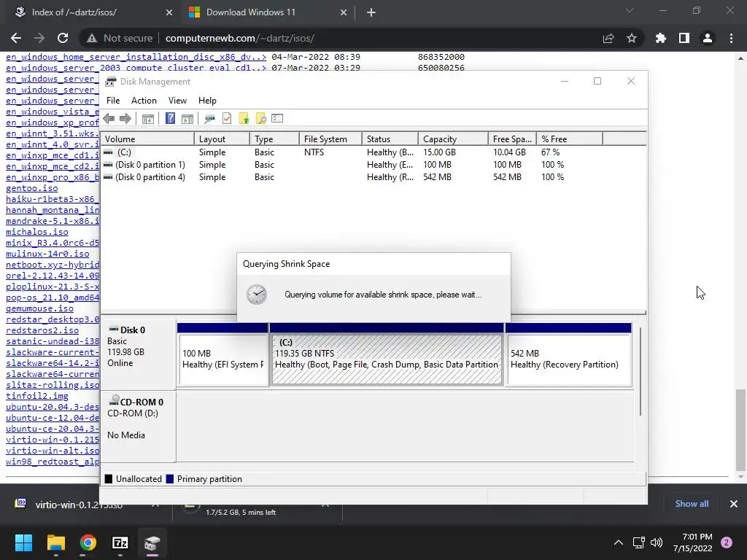Open the Action menu in Disk Management

click(x=144, y=101)
